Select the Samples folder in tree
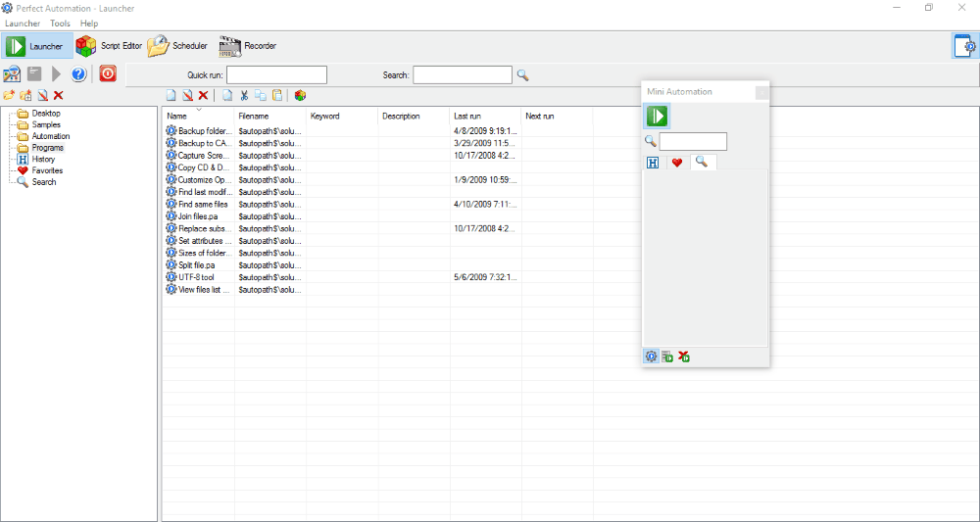This screenshot has height=522, width=980. (46, 125)
